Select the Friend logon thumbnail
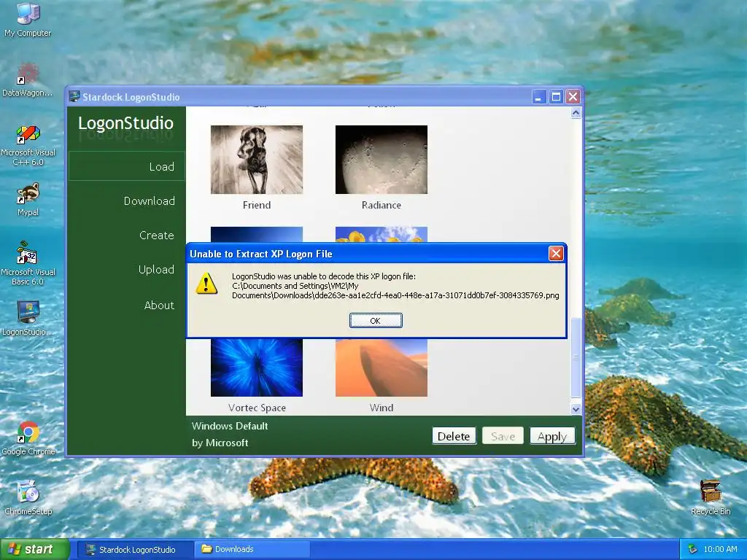 [256, 160]
